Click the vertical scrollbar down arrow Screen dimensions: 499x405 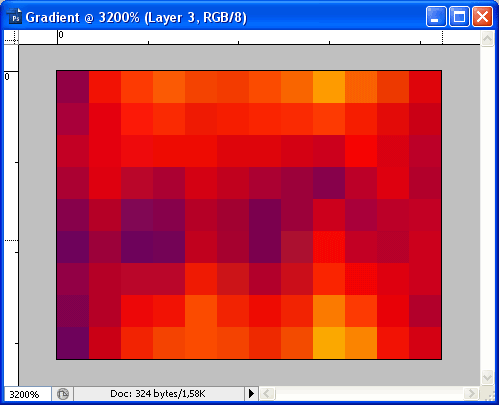coord(487,377)
